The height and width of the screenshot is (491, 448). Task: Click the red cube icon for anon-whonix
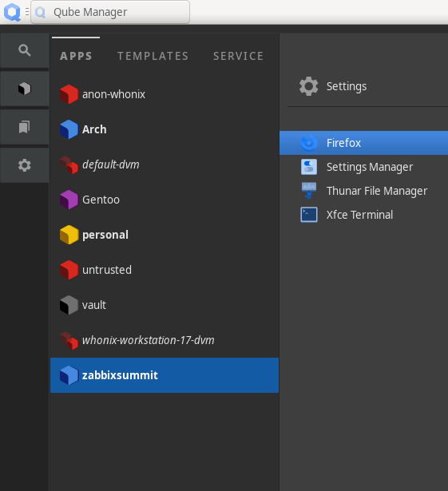[x=69, y=94]
